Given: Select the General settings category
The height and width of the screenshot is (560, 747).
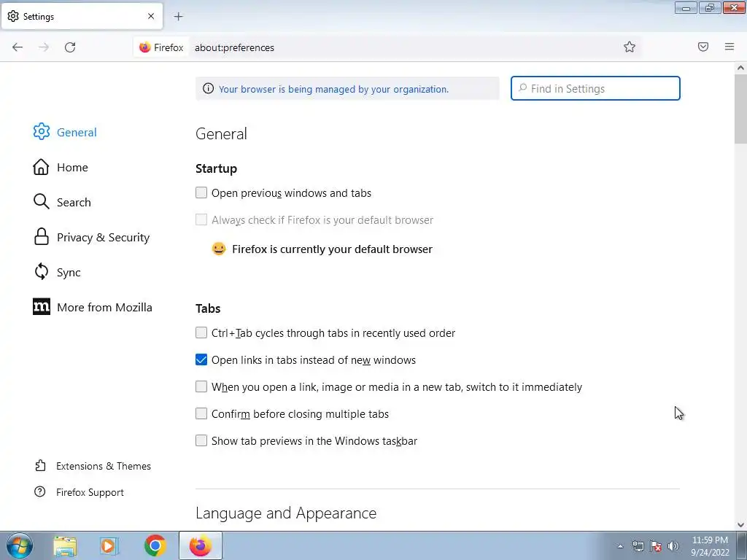Looking at the screenshot, I should pos(77,133).
